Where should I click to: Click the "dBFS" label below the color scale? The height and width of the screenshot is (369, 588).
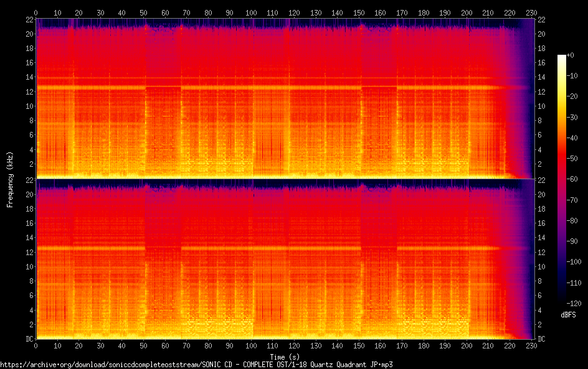569,315
